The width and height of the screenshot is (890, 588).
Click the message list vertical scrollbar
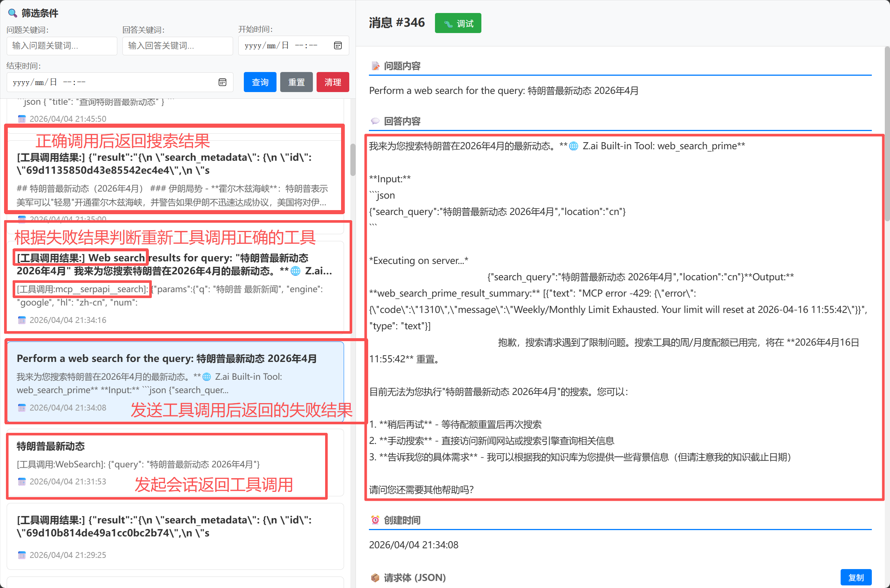point(353,159)
